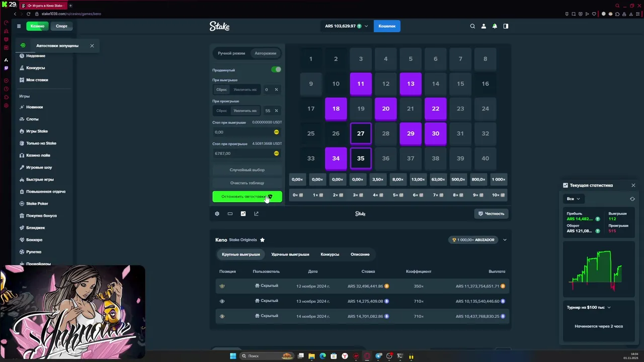Toggle the Продвинутый advanced switch
The height and width of the screenshot is (362, 644).
pyautogui.click(x=276, y=69)
